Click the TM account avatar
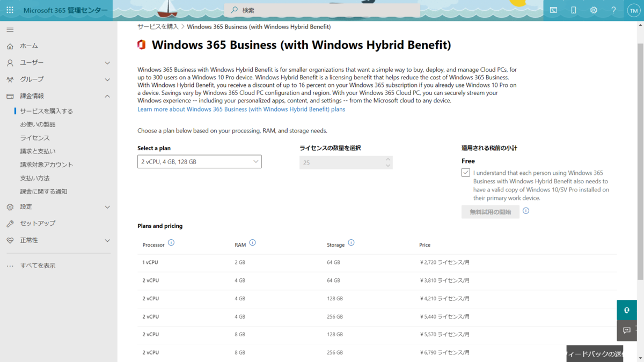Screen dimensions: 644x362 coord(633,10)
